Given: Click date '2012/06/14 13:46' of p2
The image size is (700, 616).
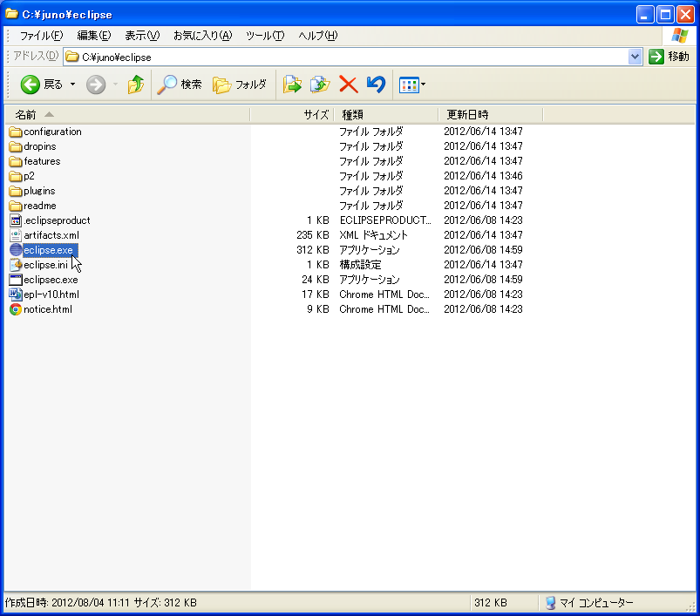Looking at the screenshot, I should [483, 176].
